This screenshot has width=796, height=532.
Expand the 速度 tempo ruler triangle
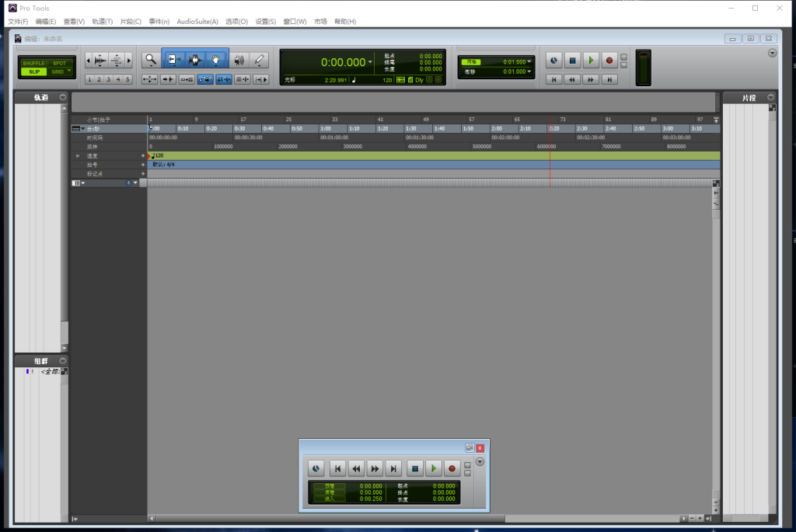(78, 155)
